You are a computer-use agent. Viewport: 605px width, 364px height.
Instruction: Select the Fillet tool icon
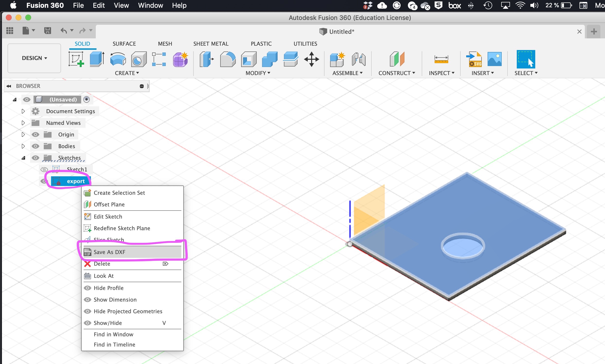[x=228, y=59]
